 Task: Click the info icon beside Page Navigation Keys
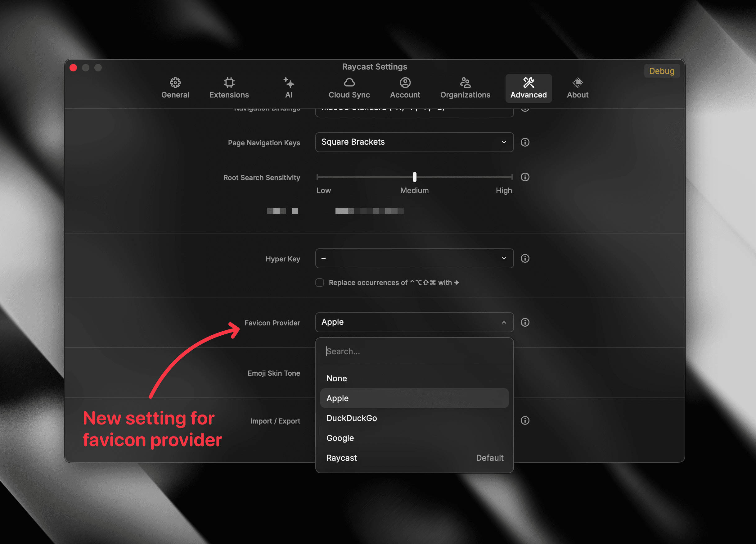pos(525,142)
